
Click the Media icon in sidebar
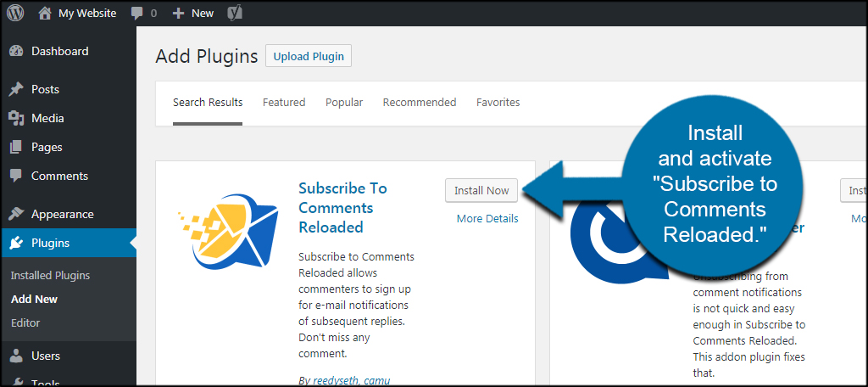coord(17,118)
